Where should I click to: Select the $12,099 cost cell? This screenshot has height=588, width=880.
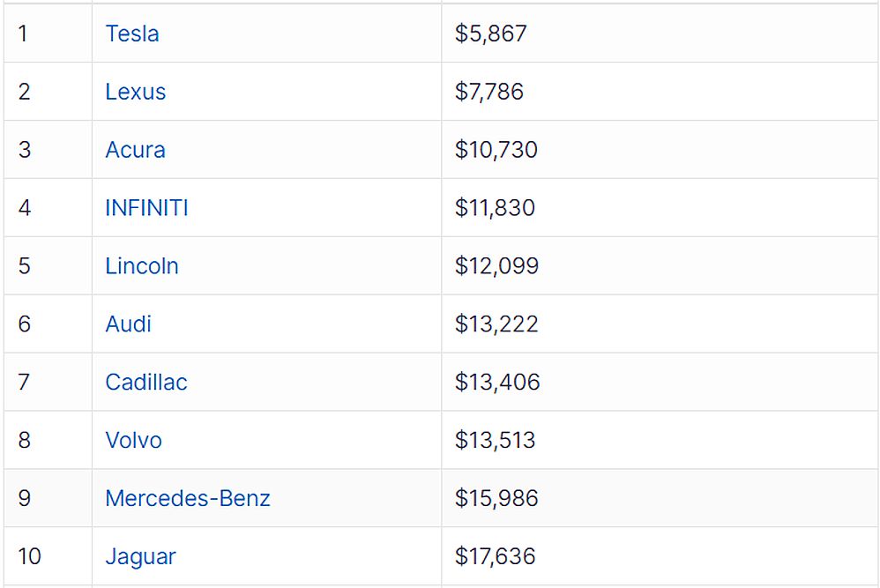(x=660, y=266)
